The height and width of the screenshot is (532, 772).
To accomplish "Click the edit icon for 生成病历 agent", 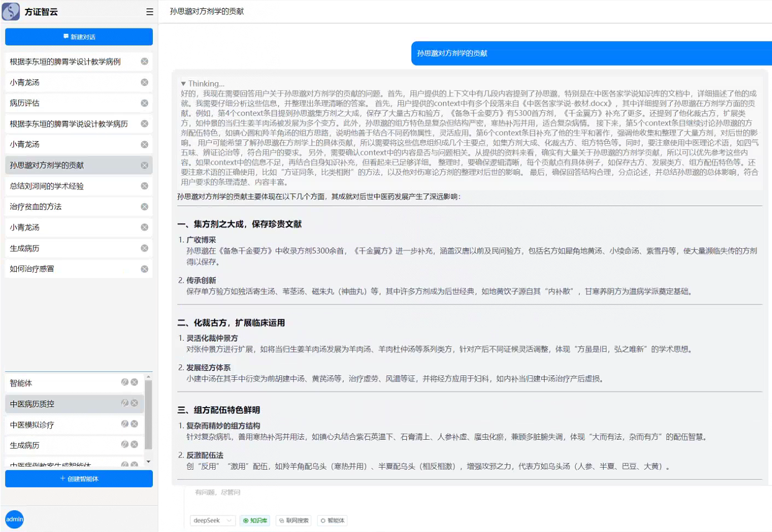I will coord(125,445).
